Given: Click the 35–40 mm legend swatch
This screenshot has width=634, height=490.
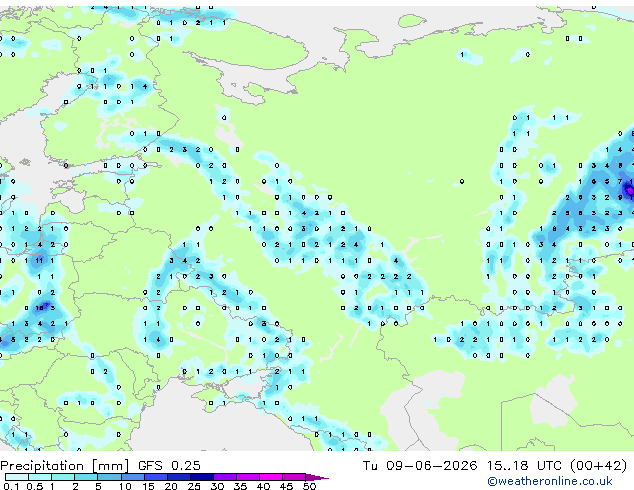Looking at the screenshot, I should (x=248, y=477).
